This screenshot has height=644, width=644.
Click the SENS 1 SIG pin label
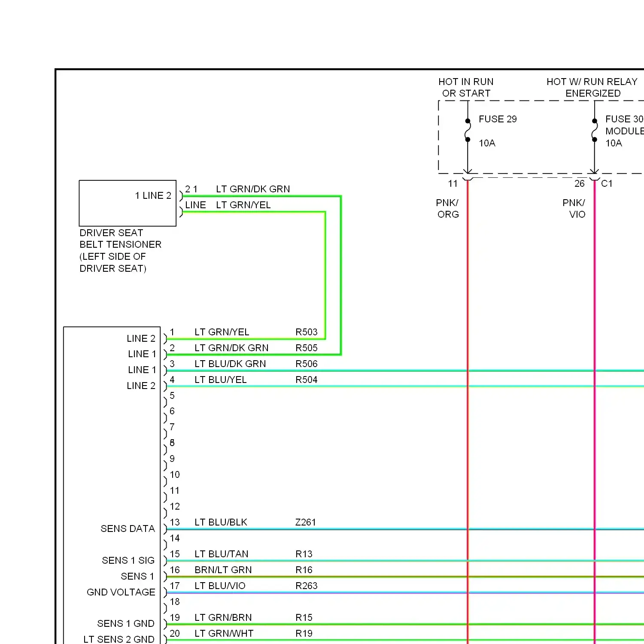tap(128, 560)
